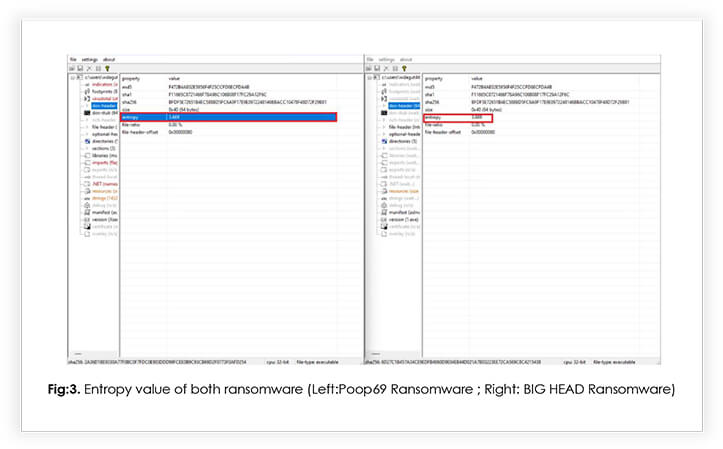Click sha256 hash in right status bar
Image resolution: width=723 pixels, height=449 pixels.
[x=452, y=362]
